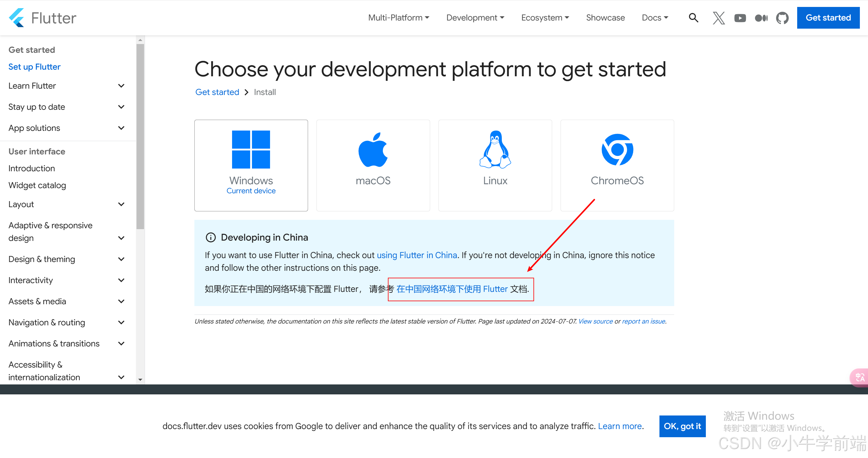
Task: Open the Docs dropdown menu
Action: pos(655,17)
